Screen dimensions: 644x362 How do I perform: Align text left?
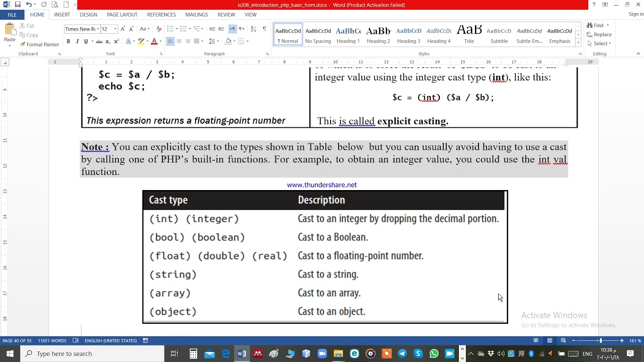pos(170,41)
